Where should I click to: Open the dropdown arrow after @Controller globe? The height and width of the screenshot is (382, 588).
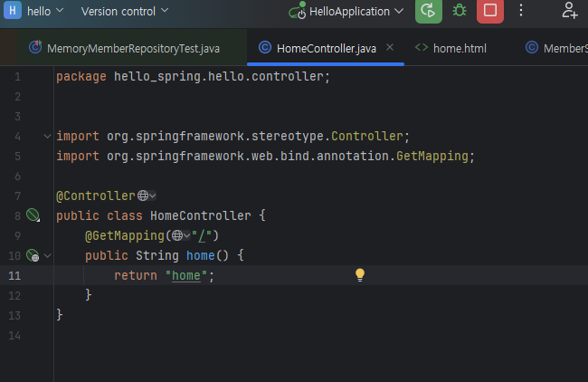pos(153,196)
